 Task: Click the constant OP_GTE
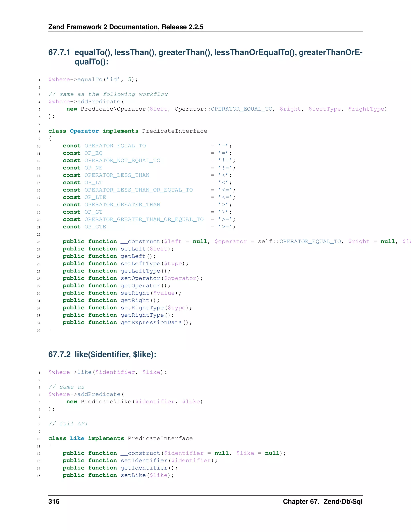(95, 227)
